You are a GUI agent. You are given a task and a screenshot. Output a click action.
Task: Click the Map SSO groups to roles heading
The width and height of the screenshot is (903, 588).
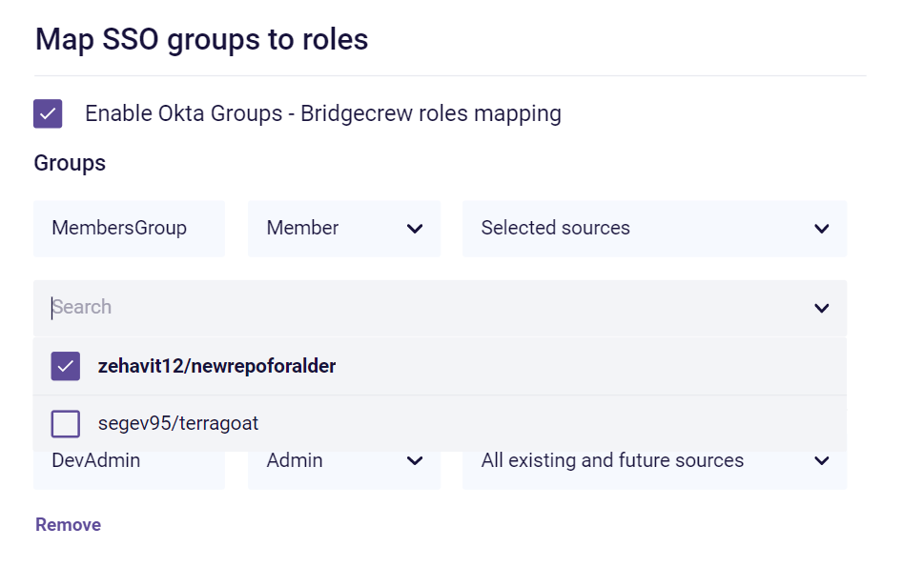click(x=201, y=39)
